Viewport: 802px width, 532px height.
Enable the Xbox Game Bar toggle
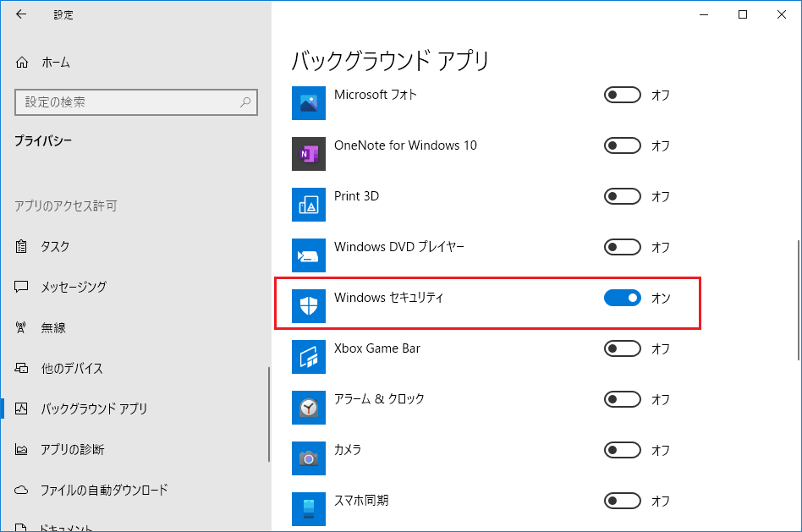(x=622, y=348)
